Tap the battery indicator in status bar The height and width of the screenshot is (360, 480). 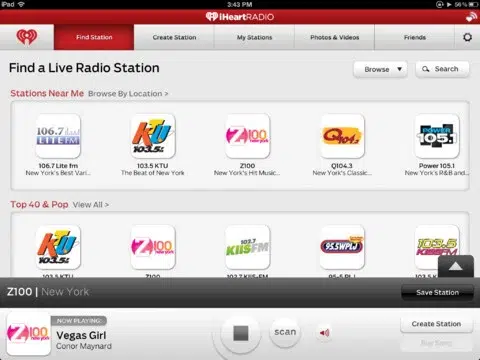point(473,4)
